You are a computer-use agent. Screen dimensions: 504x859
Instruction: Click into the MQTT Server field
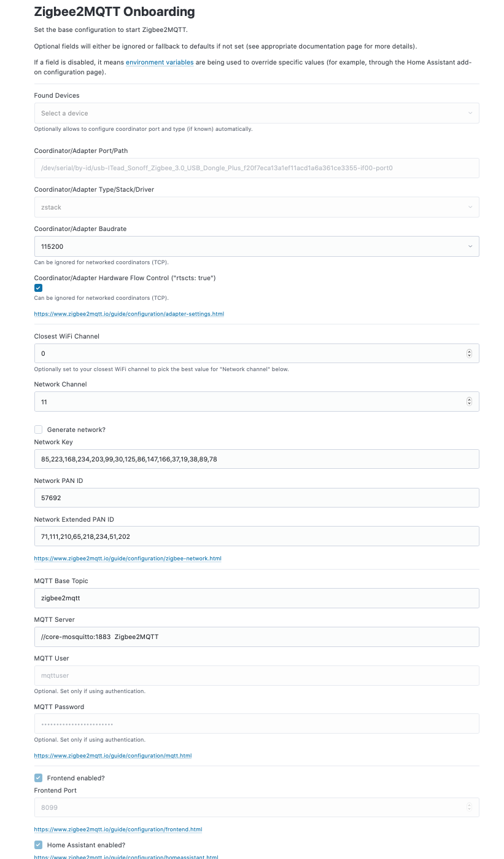tap(256, 637)
